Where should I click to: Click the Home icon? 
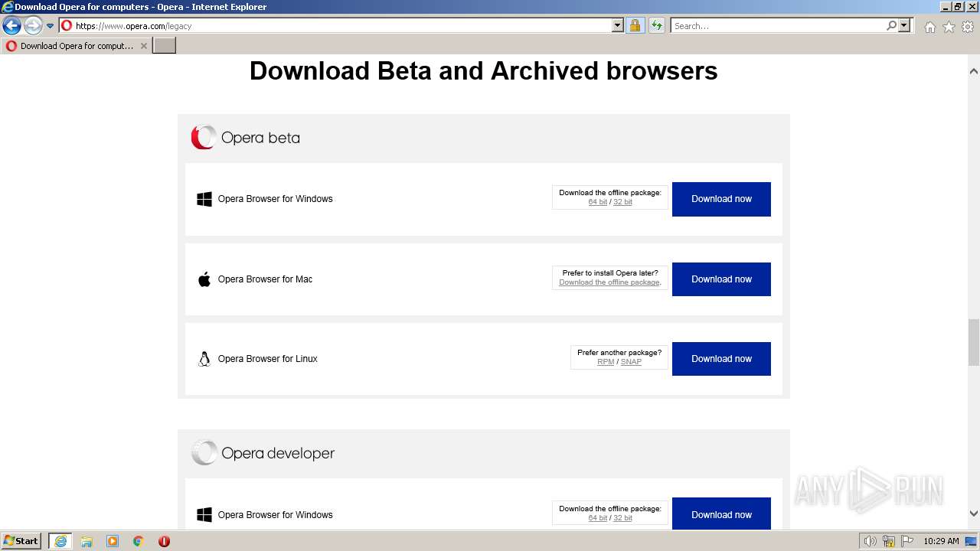tap(929, 27)
